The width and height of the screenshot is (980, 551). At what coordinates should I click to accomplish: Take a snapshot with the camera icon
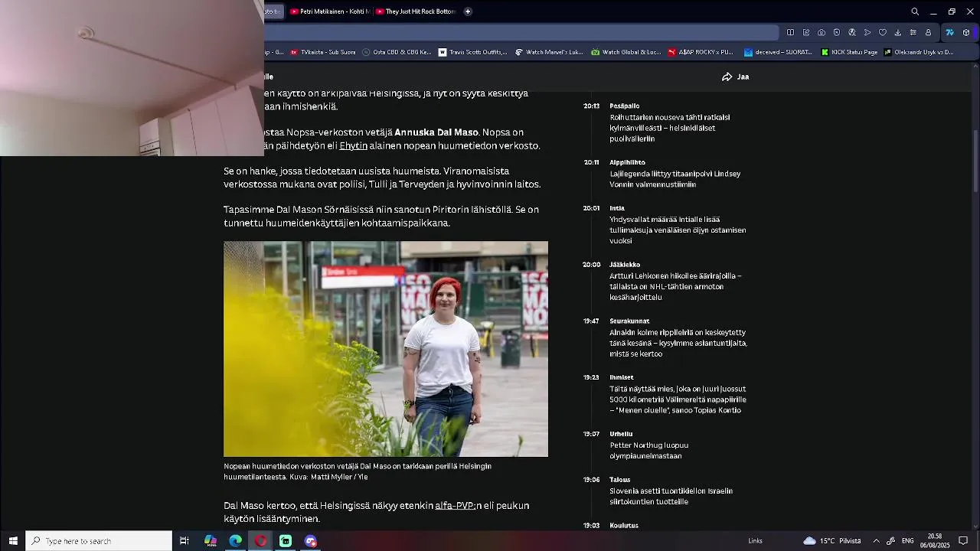point(822,32)
